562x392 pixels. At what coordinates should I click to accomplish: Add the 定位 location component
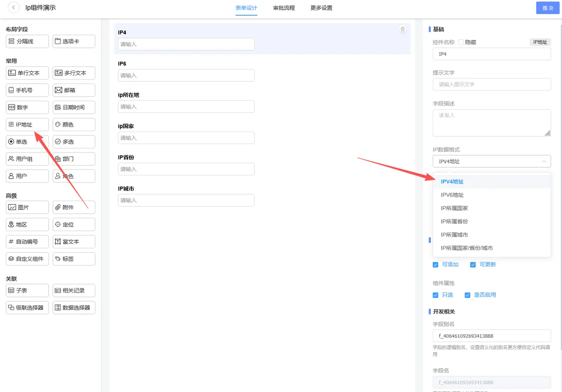pos(74,225)
